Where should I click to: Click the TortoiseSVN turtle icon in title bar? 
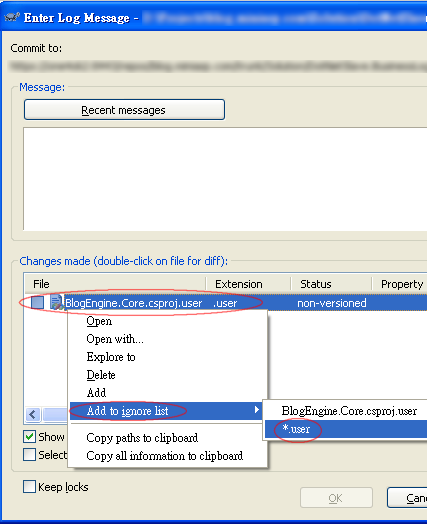click(x=12, y=17)
